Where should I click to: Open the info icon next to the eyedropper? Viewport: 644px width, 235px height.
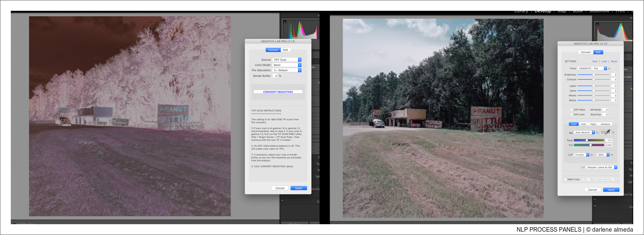click(x=613, y=132)
